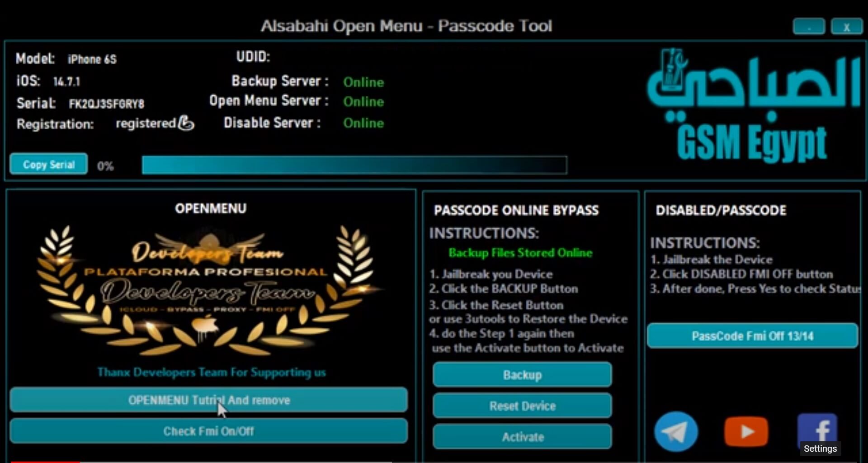Click the Open Menu Server Online status

[x=363, y=102]
